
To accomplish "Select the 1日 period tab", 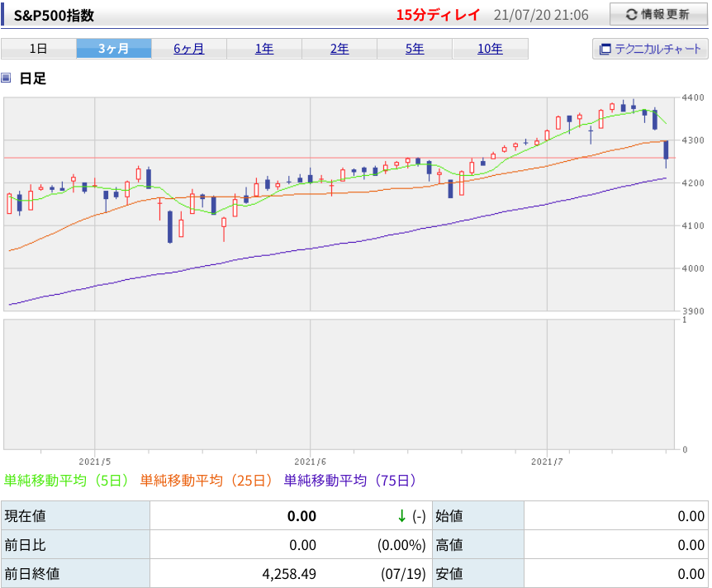I will 39,49.
